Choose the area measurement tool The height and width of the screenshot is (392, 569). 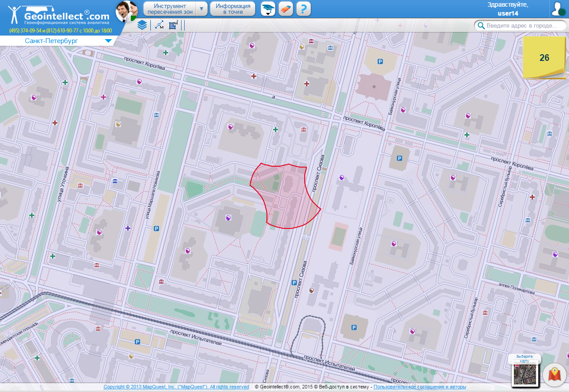[x=174, y=25]
